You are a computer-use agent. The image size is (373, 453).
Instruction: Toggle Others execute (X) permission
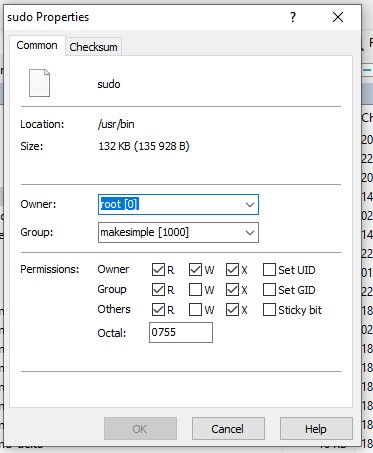point(232,310)
